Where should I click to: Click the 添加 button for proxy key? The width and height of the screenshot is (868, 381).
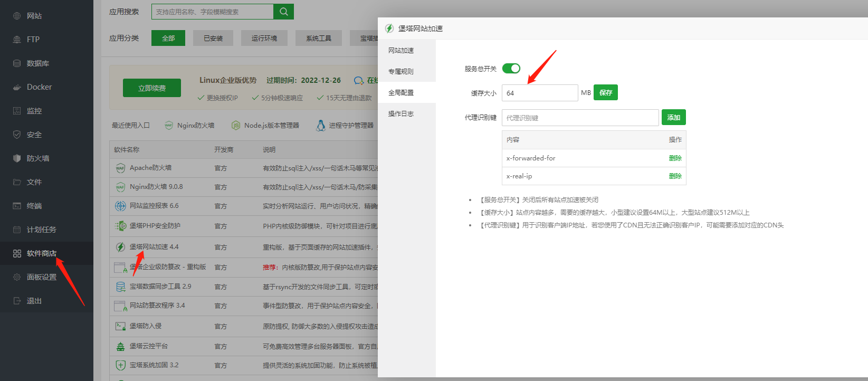click(x=674, y=117)
